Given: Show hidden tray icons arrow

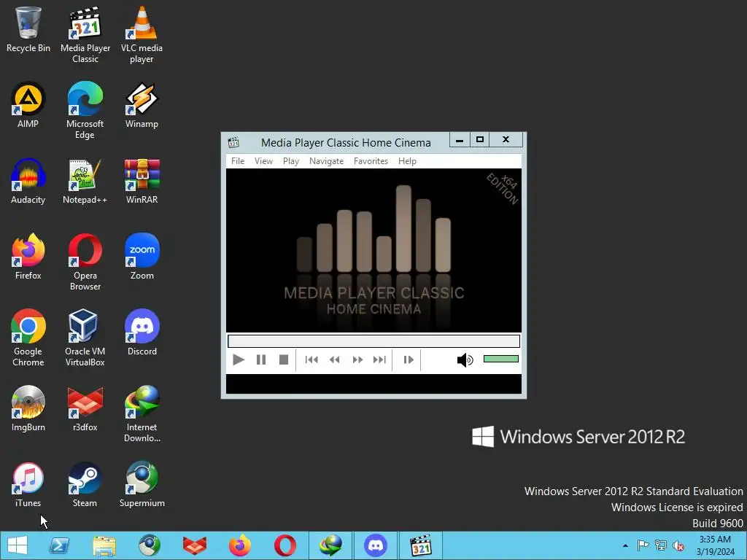Looking at the screenshot, I should [x=625, y=545].
